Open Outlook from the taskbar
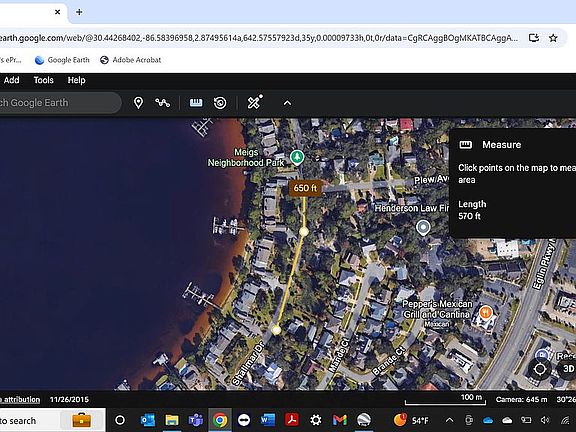576x432 pixels. (147, 420)
